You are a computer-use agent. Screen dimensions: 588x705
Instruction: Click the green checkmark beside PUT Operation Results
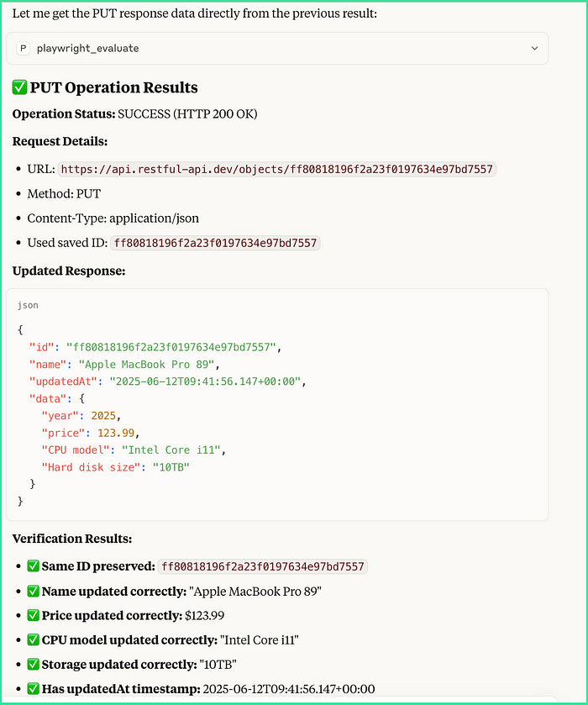coord(19,87)
